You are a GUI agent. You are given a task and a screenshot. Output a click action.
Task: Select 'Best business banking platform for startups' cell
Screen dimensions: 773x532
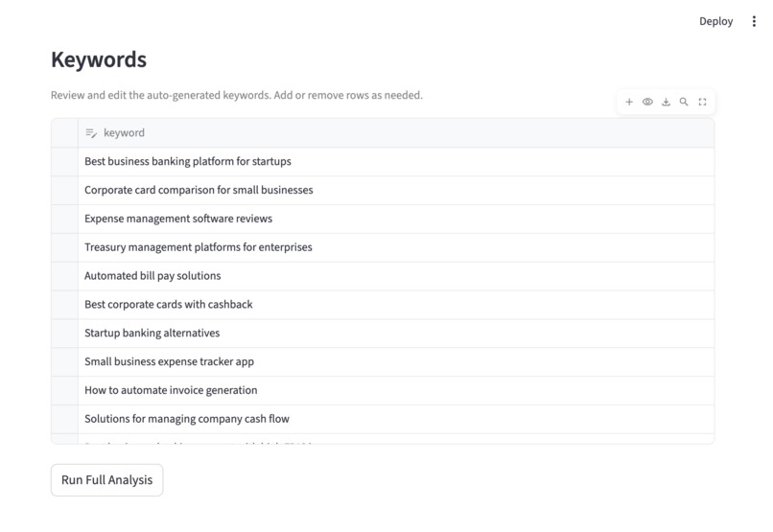point(396,162)
